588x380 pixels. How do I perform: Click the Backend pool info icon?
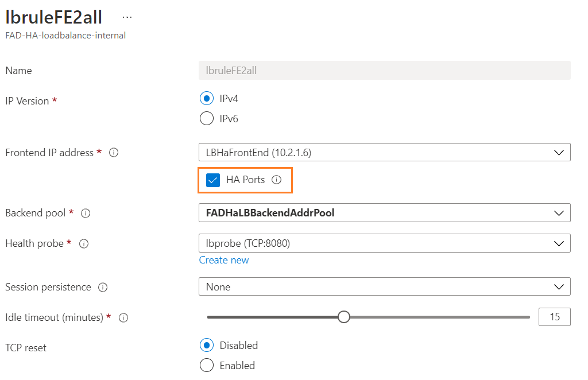click(85, 213)
